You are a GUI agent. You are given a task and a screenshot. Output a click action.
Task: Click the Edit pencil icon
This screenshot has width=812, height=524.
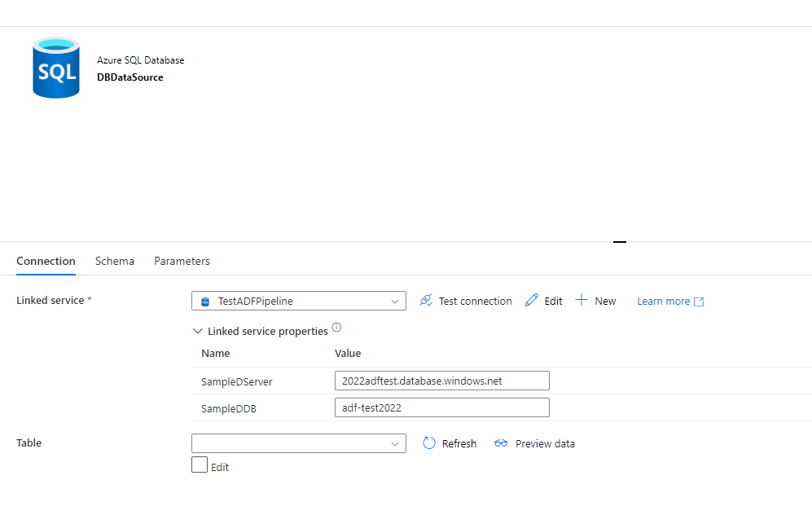(532, 301)
